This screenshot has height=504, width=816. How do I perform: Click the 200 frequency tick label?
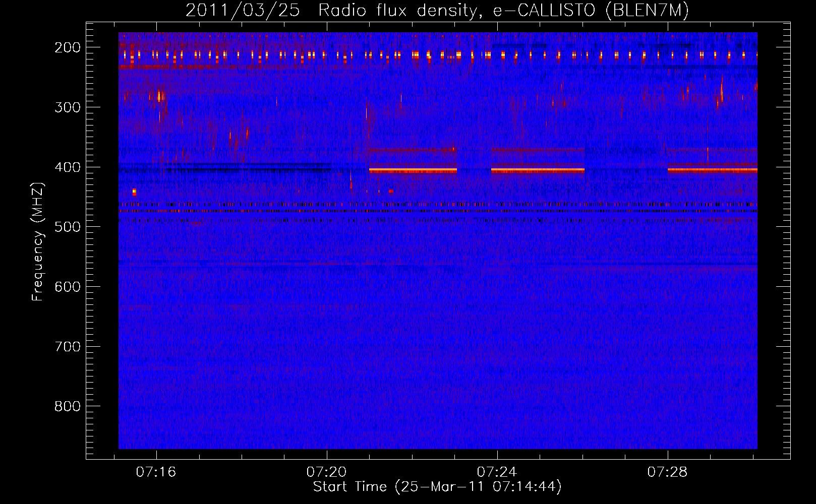[68, 47]
